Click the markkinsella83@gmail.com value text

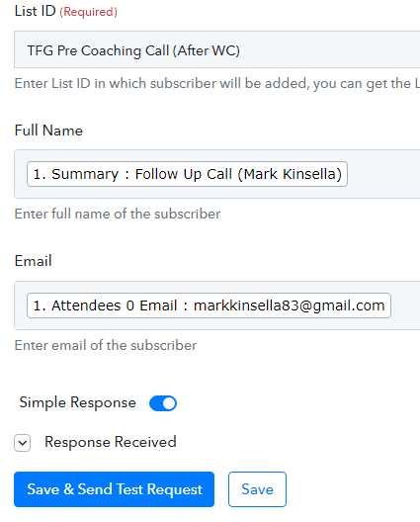[289, 305]
